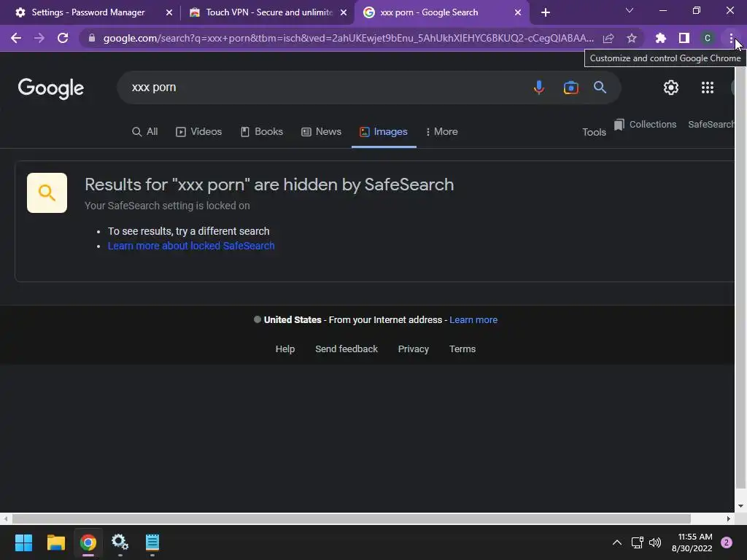Open the Chrome three-dot menu
This screenshot has width=747, height=560.
[x=731, y=38]
